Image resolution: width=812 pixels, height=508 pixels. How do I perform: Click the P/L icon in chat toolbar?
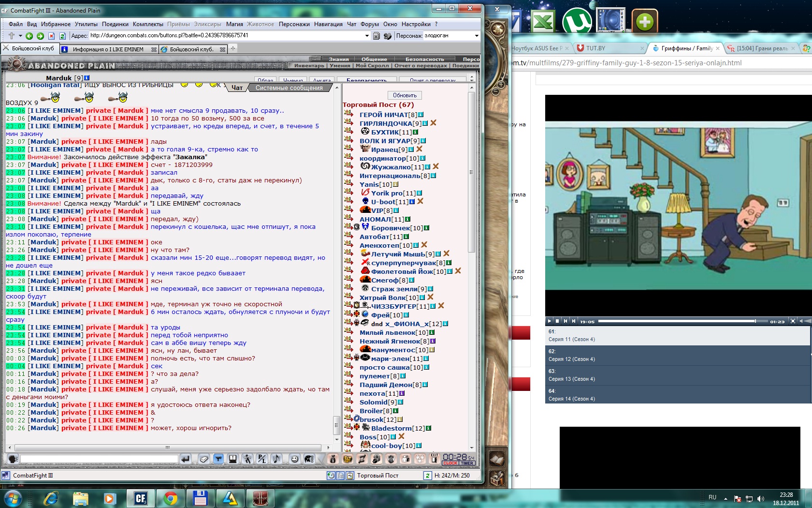(x=261, y=459)
